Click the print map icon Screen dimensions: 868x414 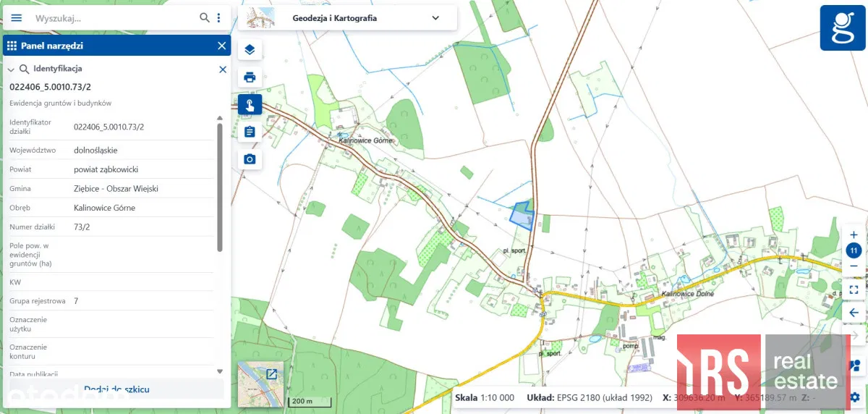(250, 77)
